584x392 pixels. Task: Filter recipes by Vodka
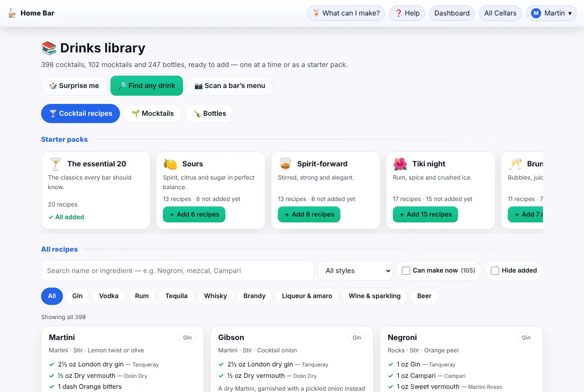(x=109, y=296)
